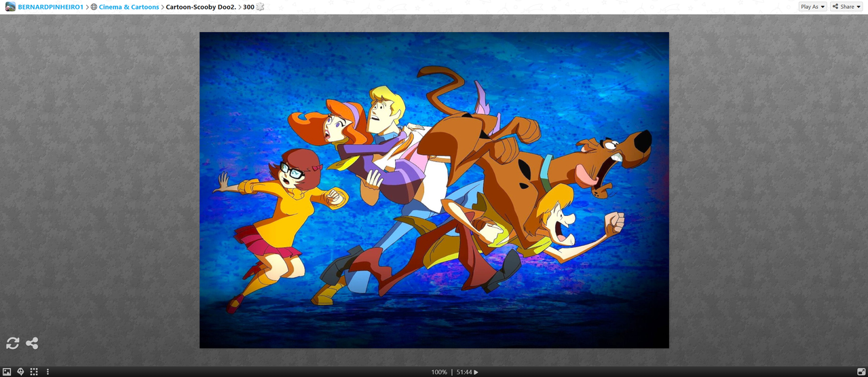Click the 100% completion indicator
Image resolution: width=868 pixels, height=377 pixels.
click(x=439, y=372)
